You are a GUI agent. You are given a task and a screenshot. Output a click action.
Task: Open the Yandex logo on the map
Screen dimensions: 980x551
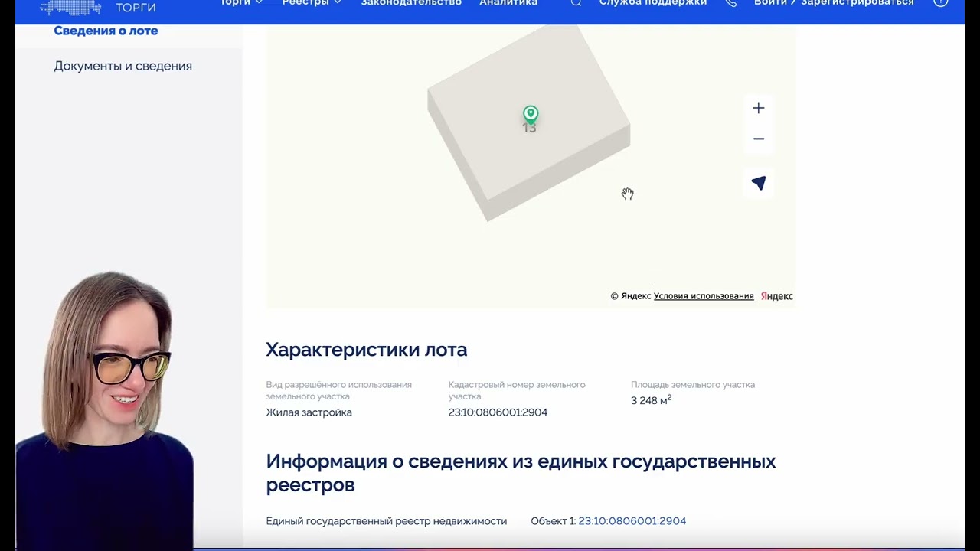[x=776, y=296]
